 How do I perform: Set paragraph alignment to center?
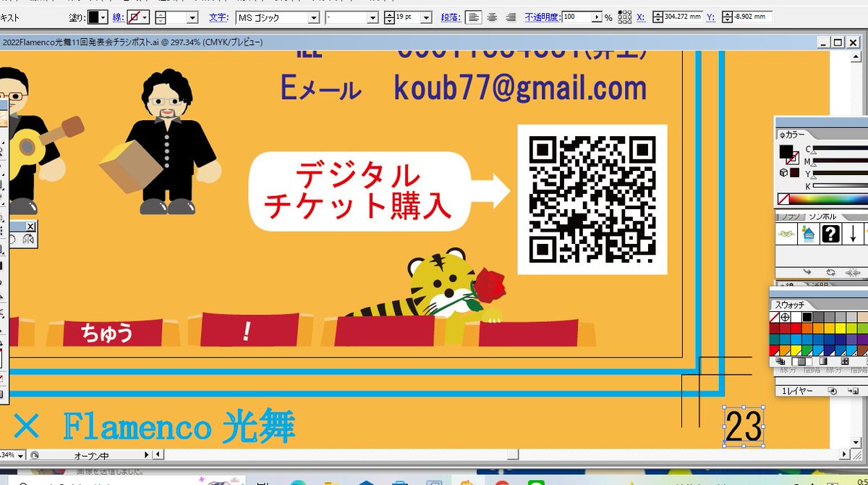click(492, 17)
